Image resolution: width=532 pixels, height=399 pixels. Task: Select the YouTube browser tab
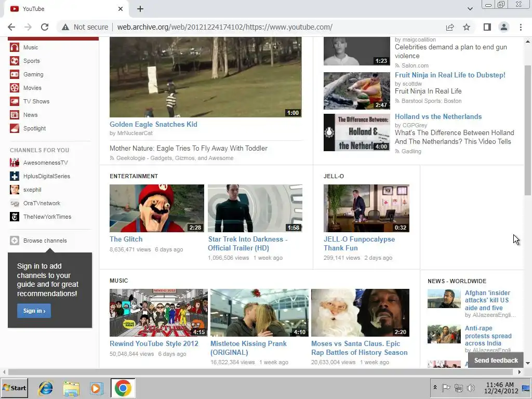point(66,9)
